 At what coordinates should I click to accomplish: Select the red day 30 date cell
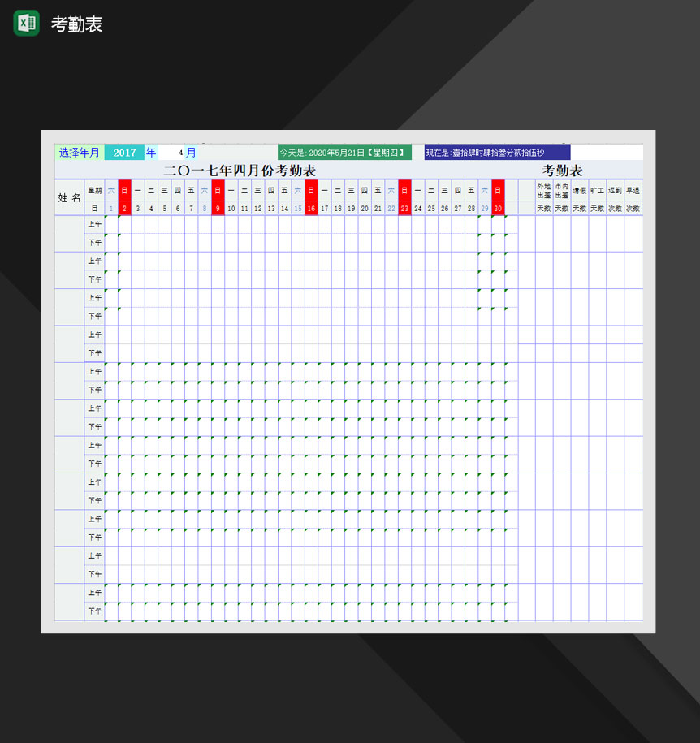[498, 208]
